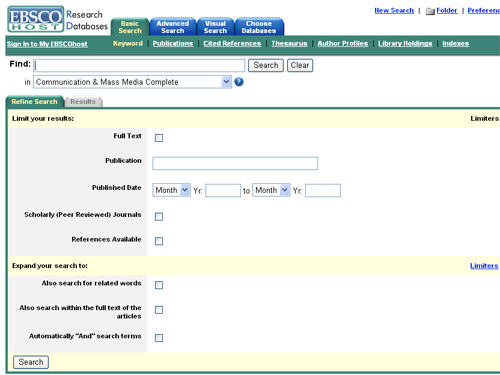Open the Preferences link
The image size is (500, 375).
pos(484,11)
